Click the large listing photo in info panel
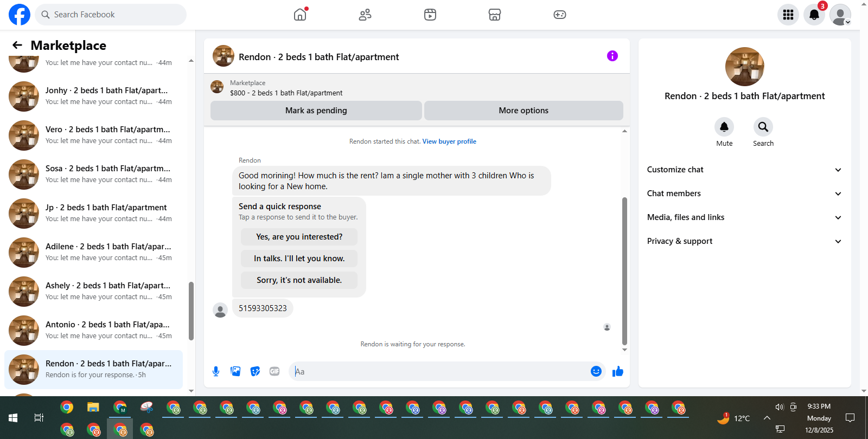Viewport: 868px width, 439px height. pos(745,67)
